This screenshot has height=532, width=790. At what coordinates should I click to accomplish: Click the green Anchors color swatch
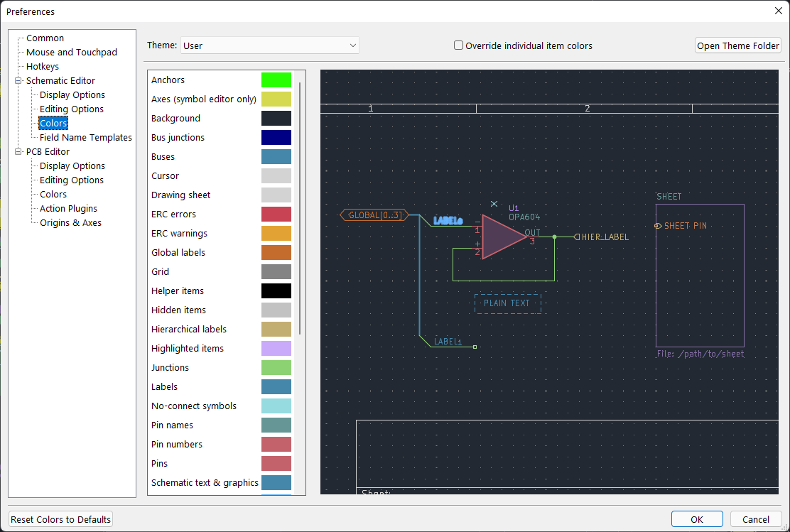coord(276,80)
